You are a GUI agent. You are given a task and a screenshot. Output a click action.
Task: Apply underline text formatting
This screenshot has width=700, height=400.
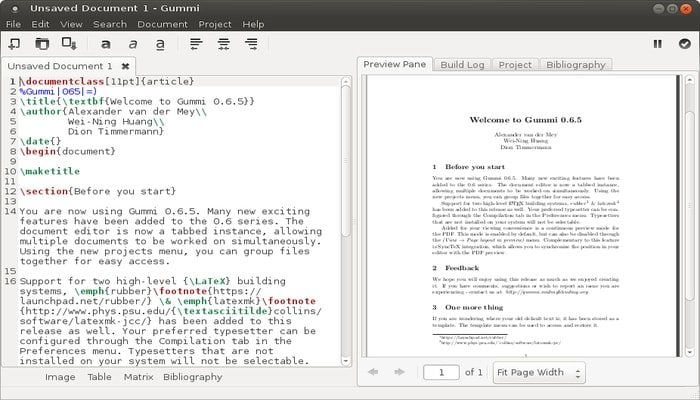click(160, 44)
